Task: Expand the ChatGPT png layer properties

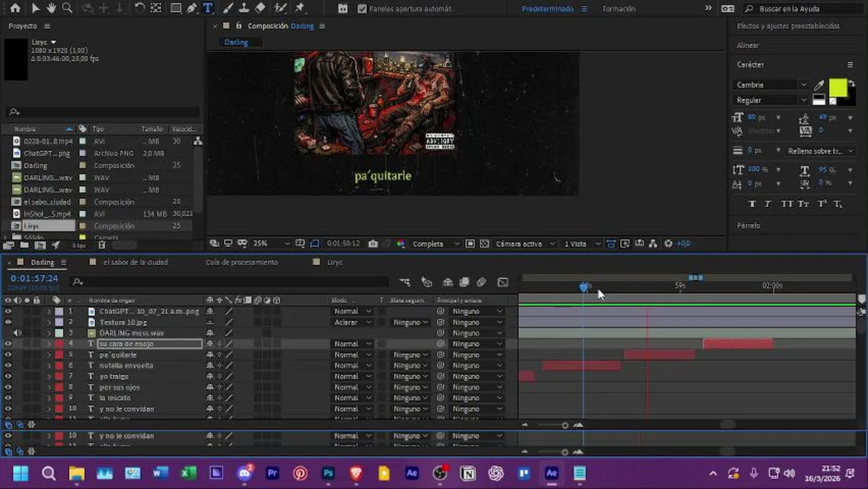Action: tap(48, 311)
